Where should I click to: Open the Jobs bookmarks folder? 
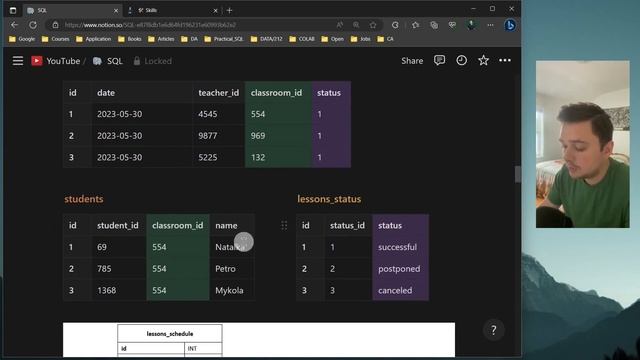(x=361, y=39)
